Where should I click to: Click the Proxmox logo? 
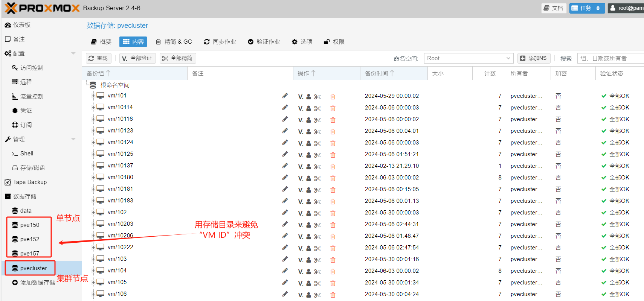[x=42, y=8]
